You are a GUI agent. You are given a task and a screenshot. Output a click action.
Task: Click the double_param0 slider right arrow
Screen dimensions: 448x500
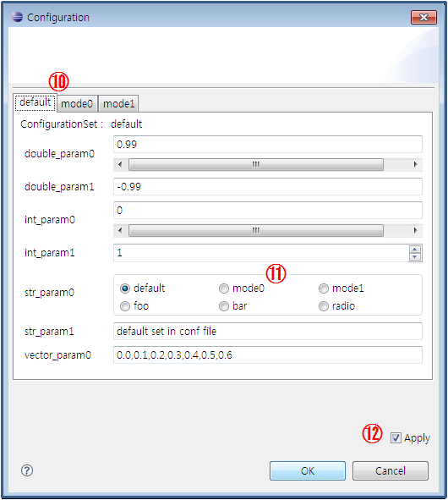(415, 164)
